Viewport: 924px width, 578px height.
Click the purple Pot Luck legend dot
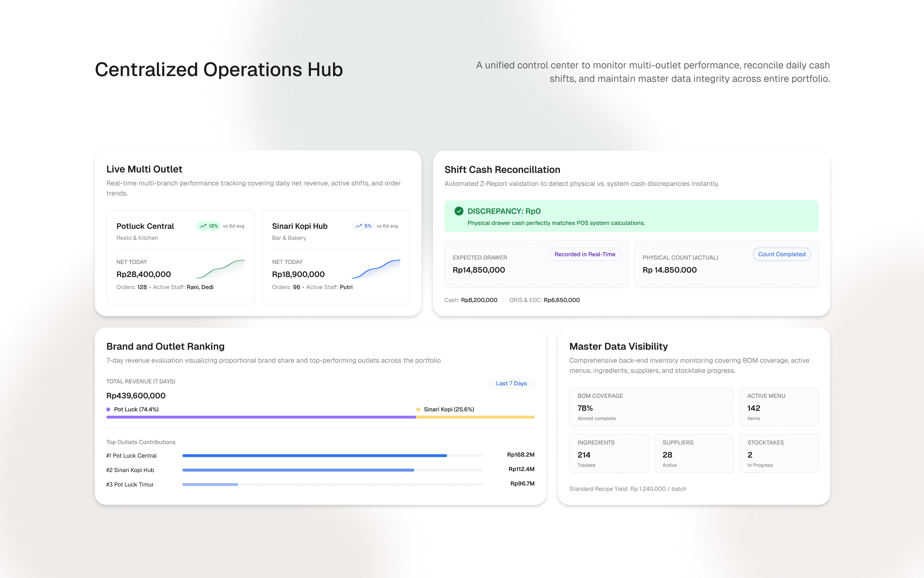(108, 409)
